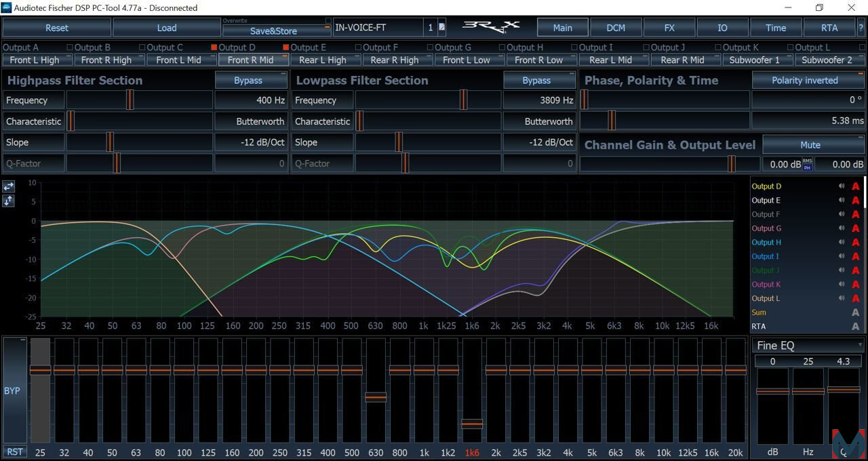Click the 630 Hz EQ band fader
868x461 pixels.
coord(376,397)
